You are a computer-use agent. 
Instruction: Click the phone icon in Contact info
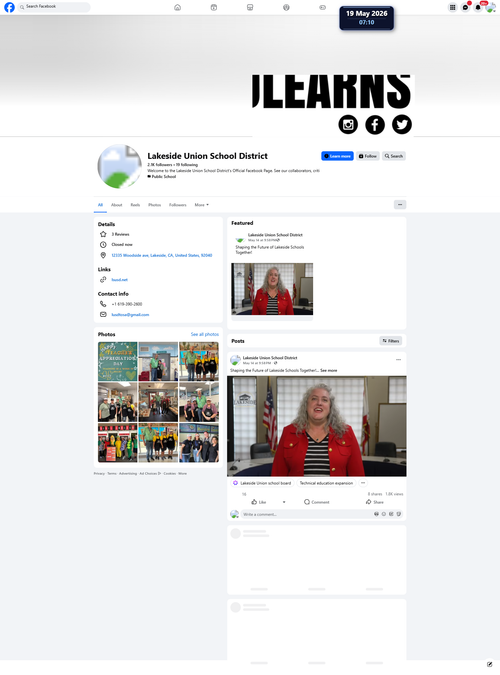103,304
